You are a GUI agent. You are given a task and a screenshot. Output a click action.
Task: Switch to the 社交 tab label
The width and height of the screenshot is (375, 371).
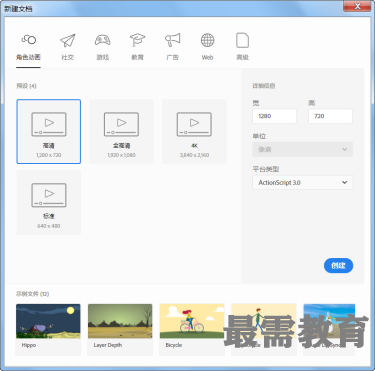68,57
